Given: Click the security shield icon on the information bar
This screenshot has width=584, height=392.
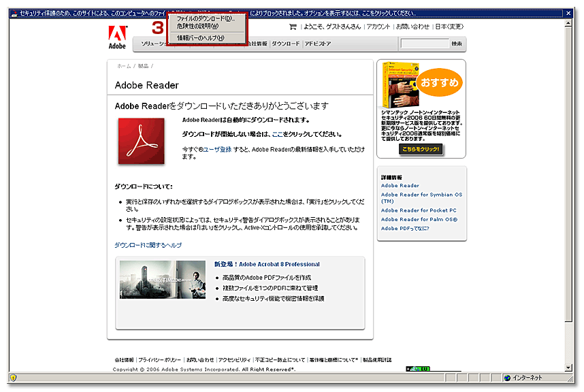Looking at the screenshot, I should tap(14, 14).
